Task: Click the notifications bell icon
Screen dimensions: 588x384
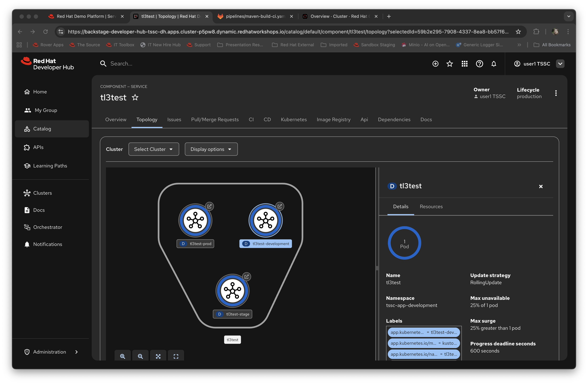Action: click(494, 64)
